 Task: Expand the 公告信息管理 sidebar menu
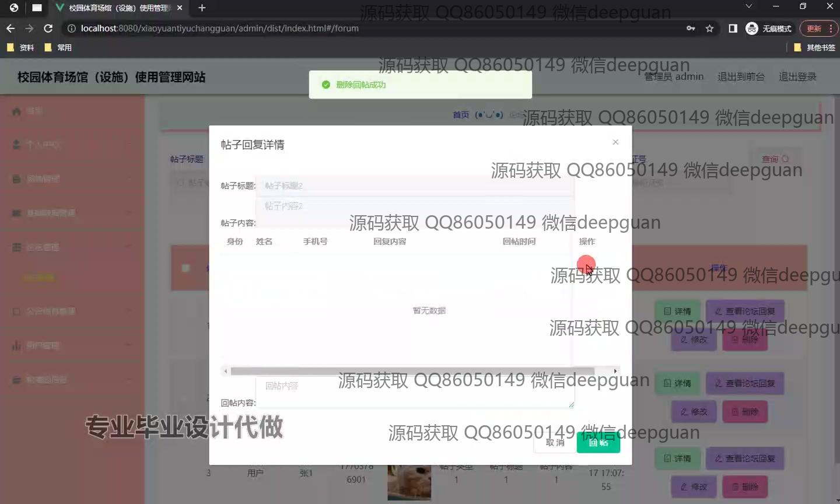[70, 311]
